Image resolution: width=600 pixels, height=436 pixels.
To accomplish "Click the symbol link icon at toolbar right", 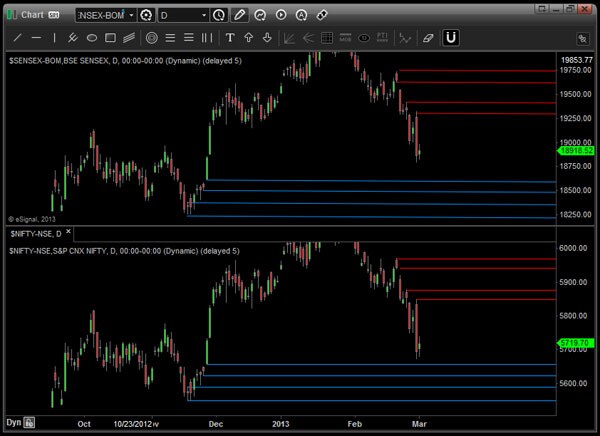I will tap(583, 38).
